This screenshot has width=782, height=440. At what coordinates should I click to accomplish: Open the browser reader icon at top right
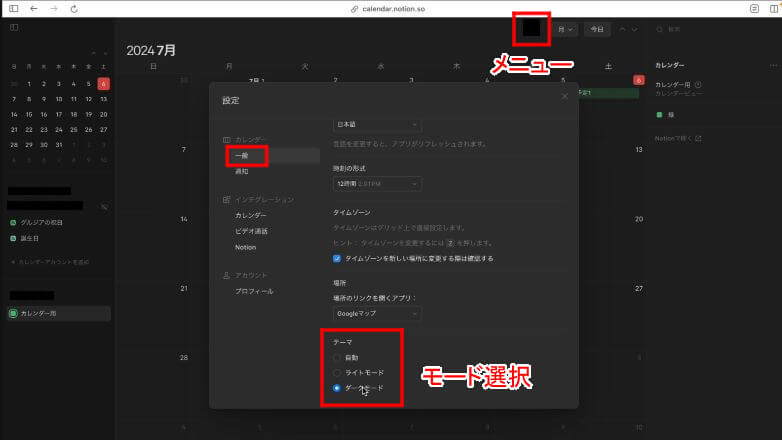click(x=754, y=8)
